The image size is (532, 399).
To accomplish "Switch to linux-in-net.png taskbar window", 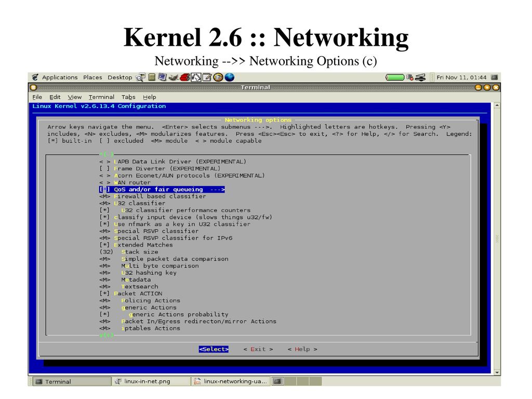I will click(151, 381).
